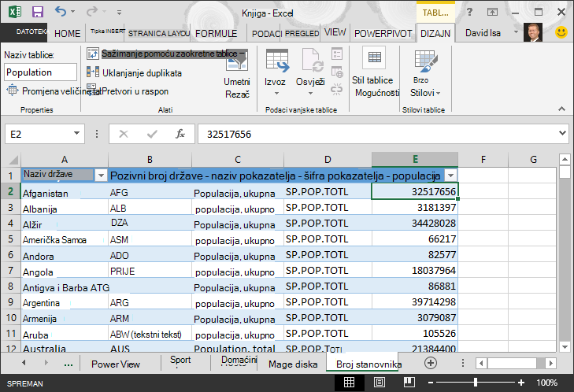Click the next sheet navigation arrow

[46, 363]
